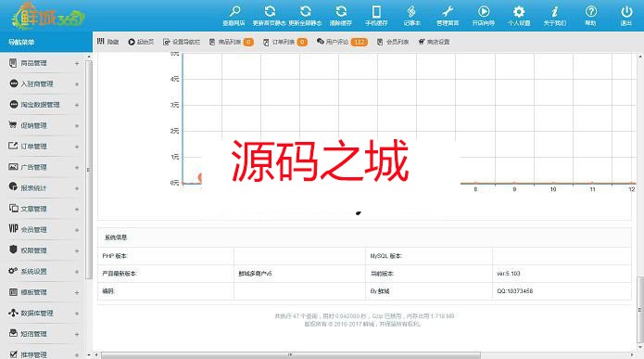Screen dimensions: 644x359
Task: Click the 'By 鲜城' cell
Action: (x=429, y=291)
